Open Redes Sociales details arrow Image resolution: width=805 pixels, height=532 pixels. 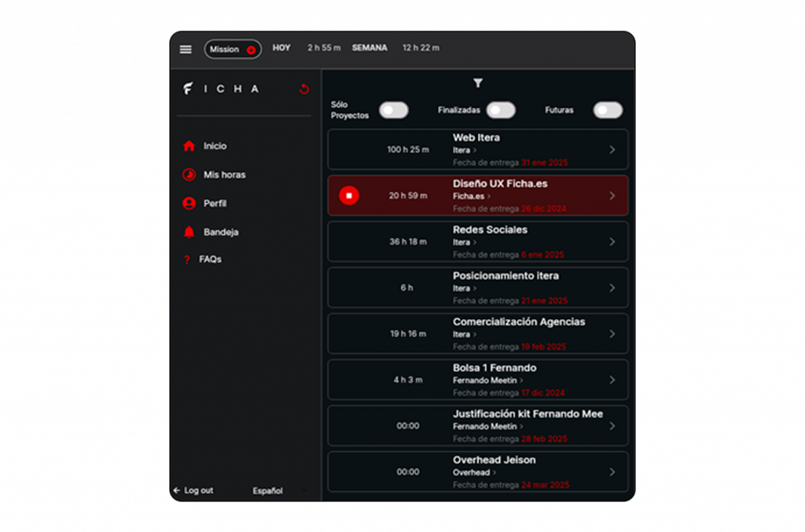pyautogui.click(x=612, y=242)
